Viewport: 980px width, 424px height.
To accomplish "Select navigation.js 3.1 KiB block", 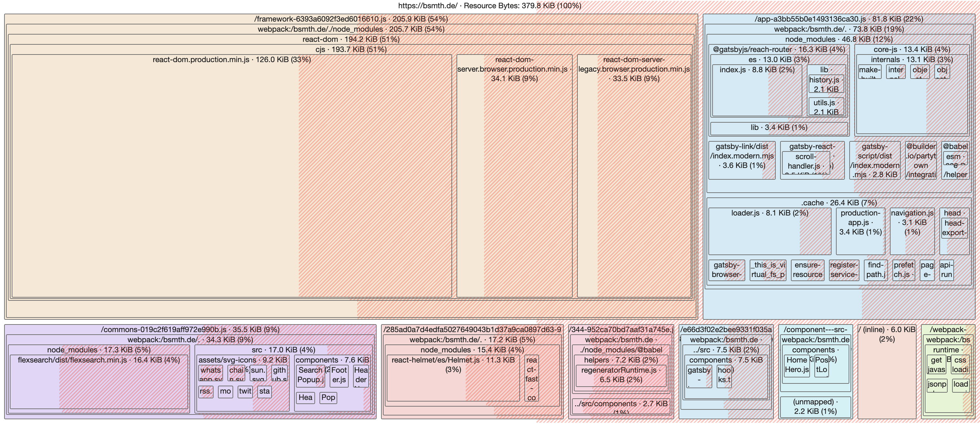I will point(912,231).
